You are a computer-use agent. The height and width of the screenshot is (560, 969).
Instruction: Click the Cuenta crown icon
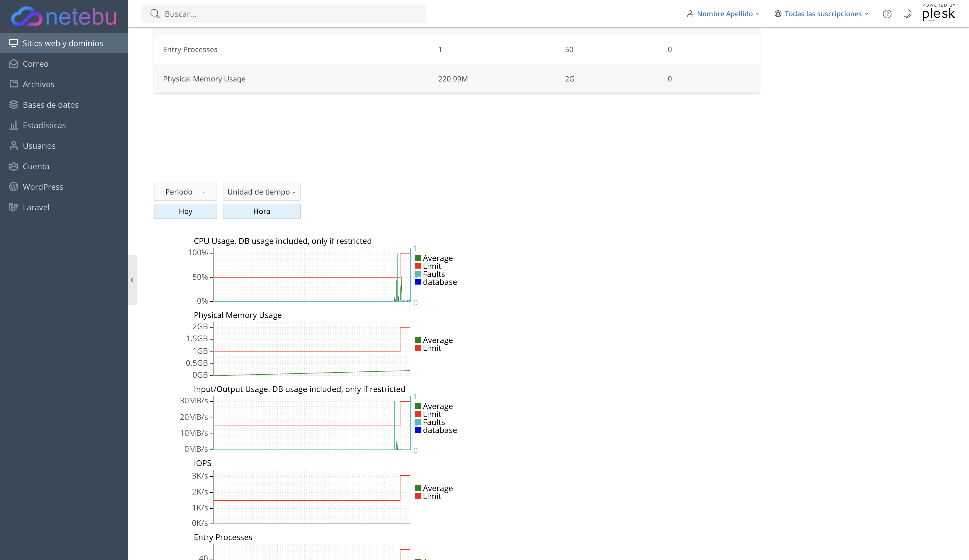pos(13,166)
